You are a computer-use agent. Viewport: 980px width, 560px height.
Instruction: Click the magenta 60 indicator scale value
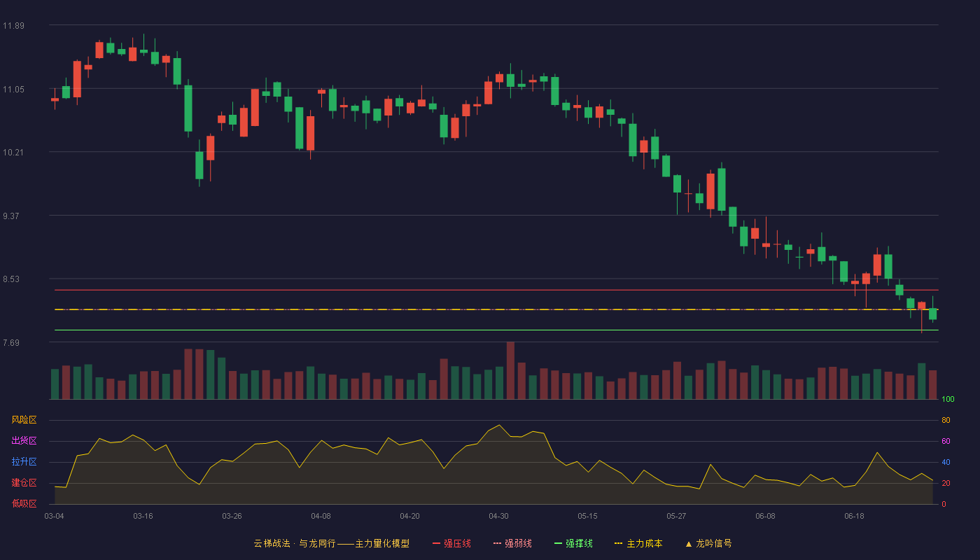946,442
